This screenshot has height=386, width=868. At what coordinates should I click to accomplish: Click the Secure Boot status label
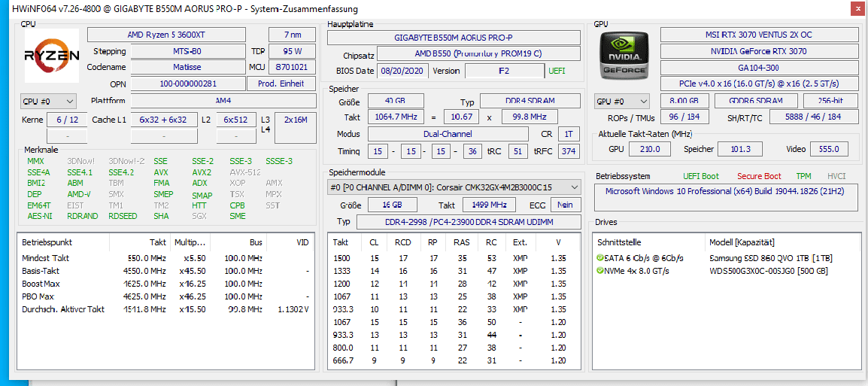[759, 176]
